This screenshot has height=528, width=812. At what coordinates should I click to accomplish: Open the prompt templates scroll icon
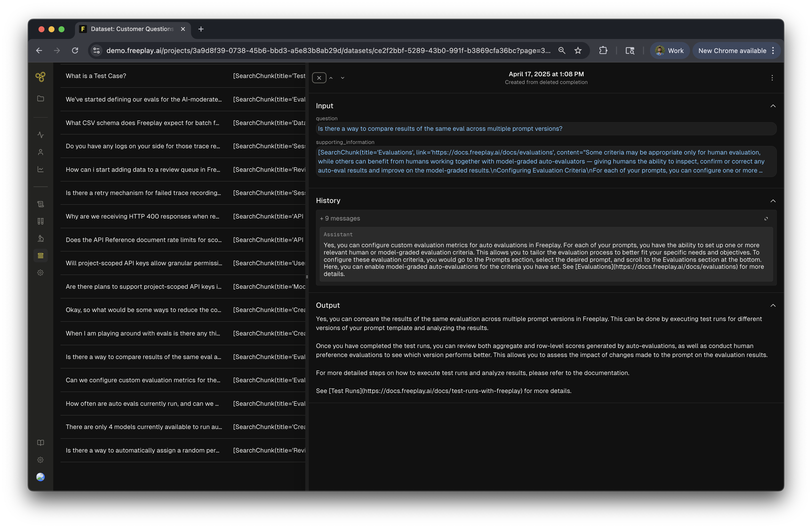pyautogui.click(x=40, y=204)
